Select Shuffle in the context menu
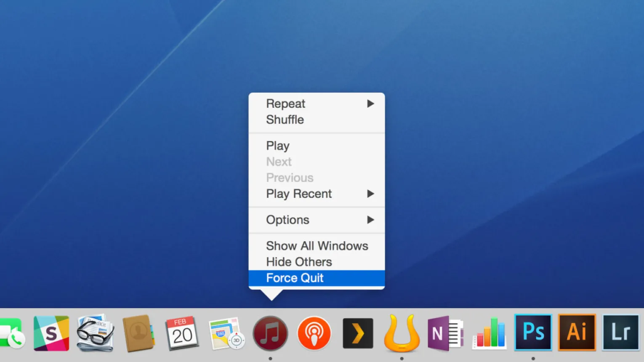Image resolution: width=644 pixels, height=362 pixels. [x=317, y=120]
